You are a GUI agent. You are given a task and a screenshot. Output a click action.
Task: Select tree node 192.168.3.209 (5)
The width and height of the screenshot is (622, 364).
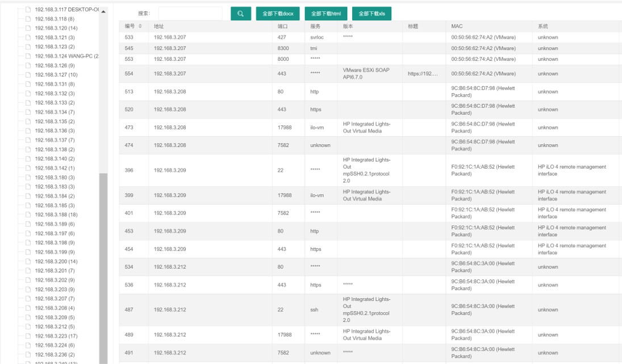(55, 317)
